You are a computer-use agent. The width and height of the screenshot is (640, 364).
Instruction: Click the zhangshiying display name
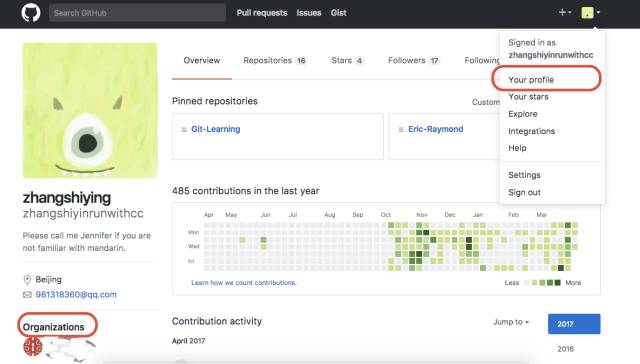point(67,198)
